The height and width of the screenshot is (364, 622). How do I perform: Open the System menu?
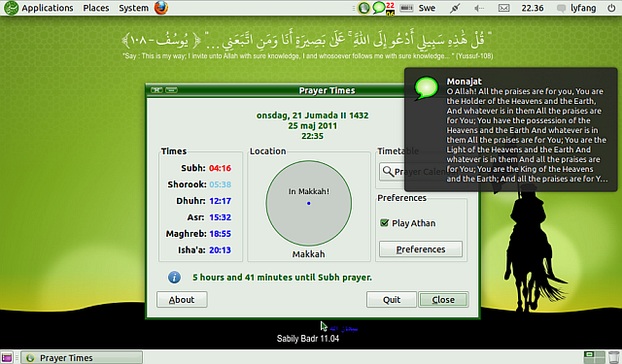(134, 8)
